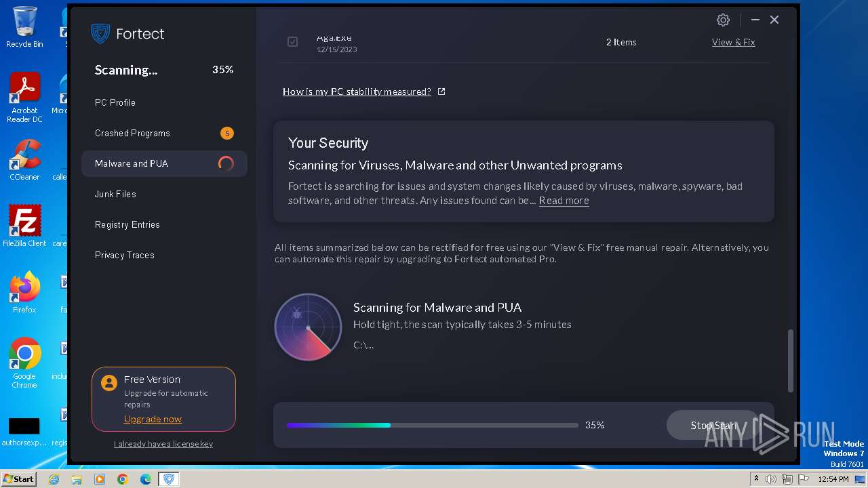Click the vertical scrollbar thumb

tap(790, 361)
